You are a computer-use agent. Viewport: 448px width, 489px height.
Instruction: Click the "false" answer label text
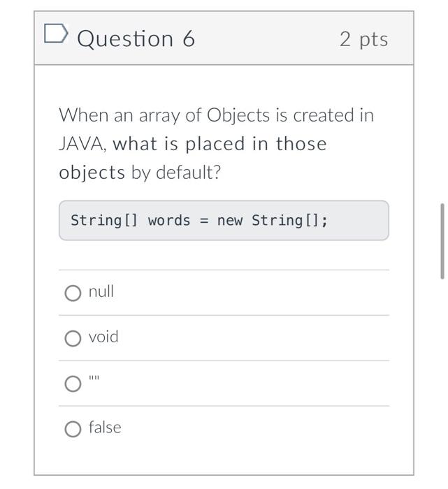click(105, 428)
